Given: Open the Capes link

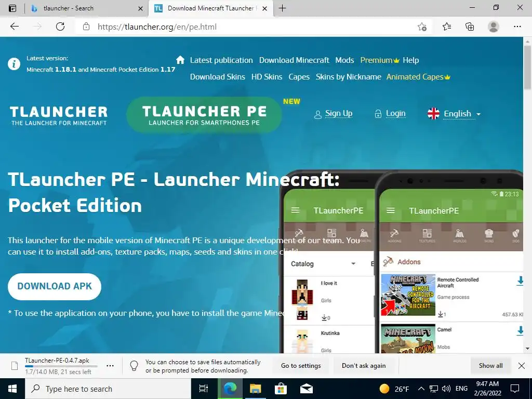Looking at the screenshot, I should coord(299,77).
